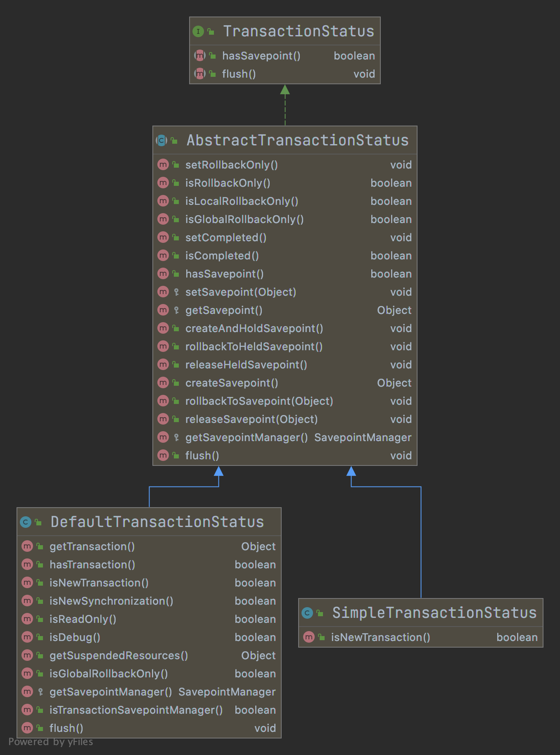The width and height of the screenshot is (560, 755).
Task: Select flush() in DefaultTransactionStatus
Action: (66, 728)
